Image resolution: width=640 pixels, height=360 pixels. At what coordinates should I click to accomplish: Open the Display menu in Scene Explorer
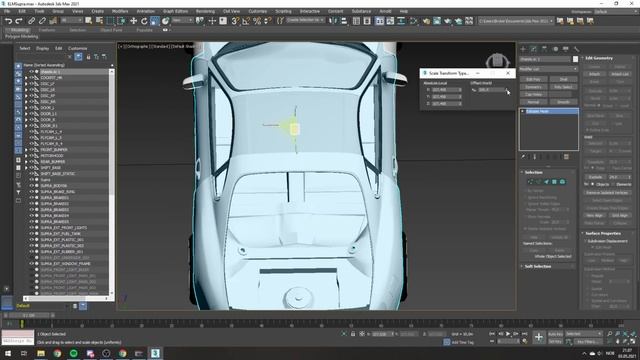point(42,48)
